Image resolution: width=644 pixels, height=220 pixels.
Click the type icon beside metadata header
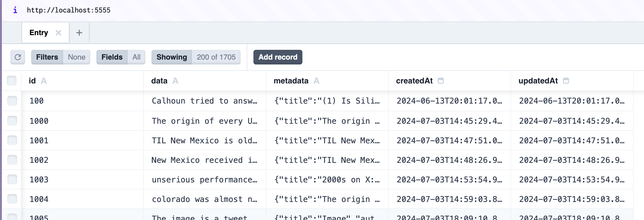coord(316,81)
